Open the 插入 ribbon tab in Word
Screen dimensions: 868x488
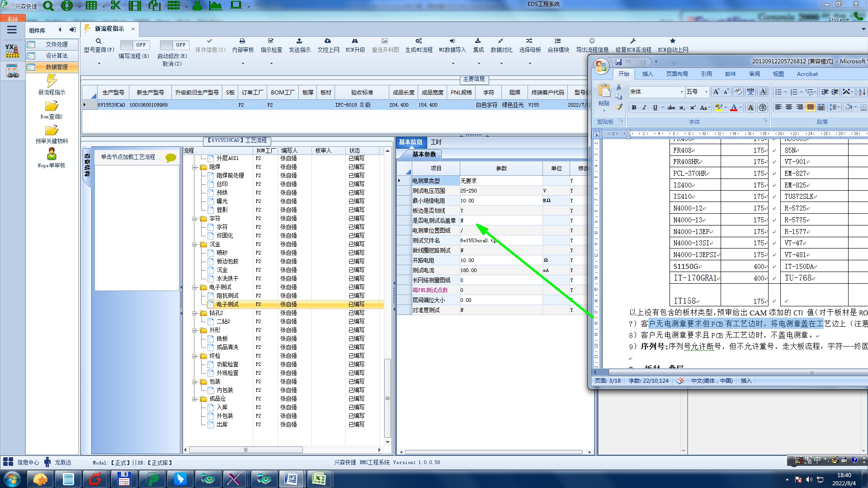pos(647,74)
